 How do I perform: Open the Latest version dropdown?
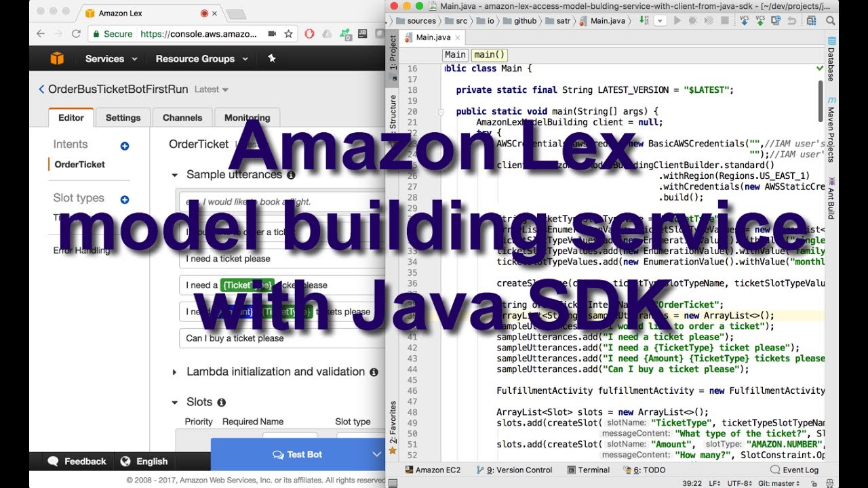point(212,89)
